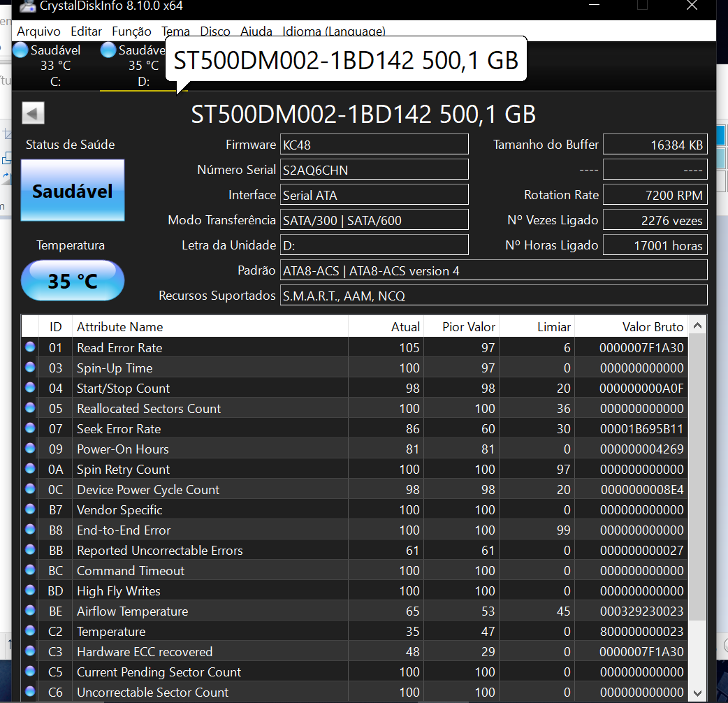Click the status dot for Power-On Hours
The width and height of the screenshot is (728, 703).
coord(30,448)
